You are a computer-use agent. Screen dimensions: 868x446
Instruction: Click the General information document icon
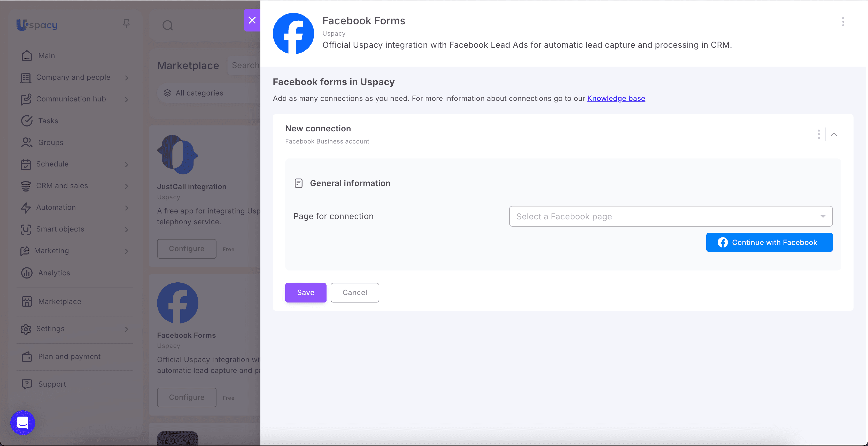(299, 183)
